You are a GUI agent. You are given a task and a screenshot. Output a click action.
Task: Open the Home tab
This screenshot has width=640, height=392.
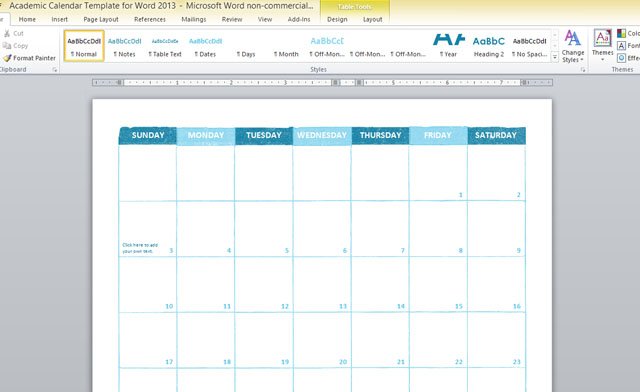tap(27, 19)
